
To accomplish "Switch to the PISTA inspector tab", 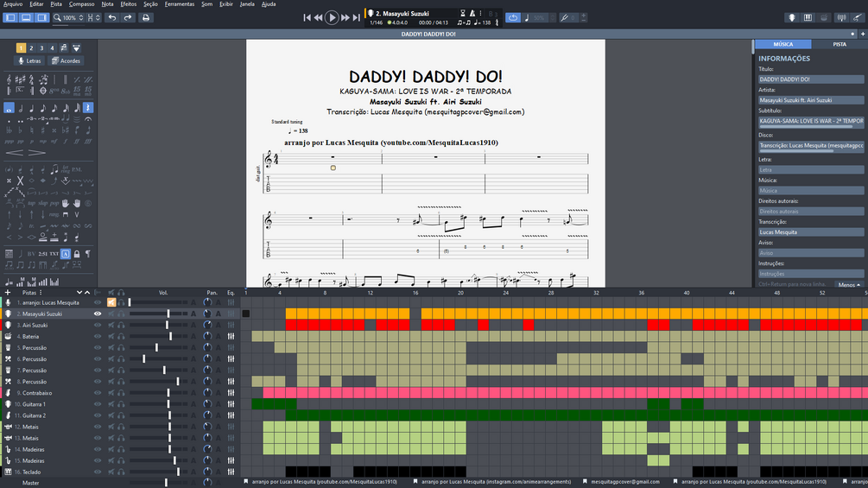I will coord(839,44).
